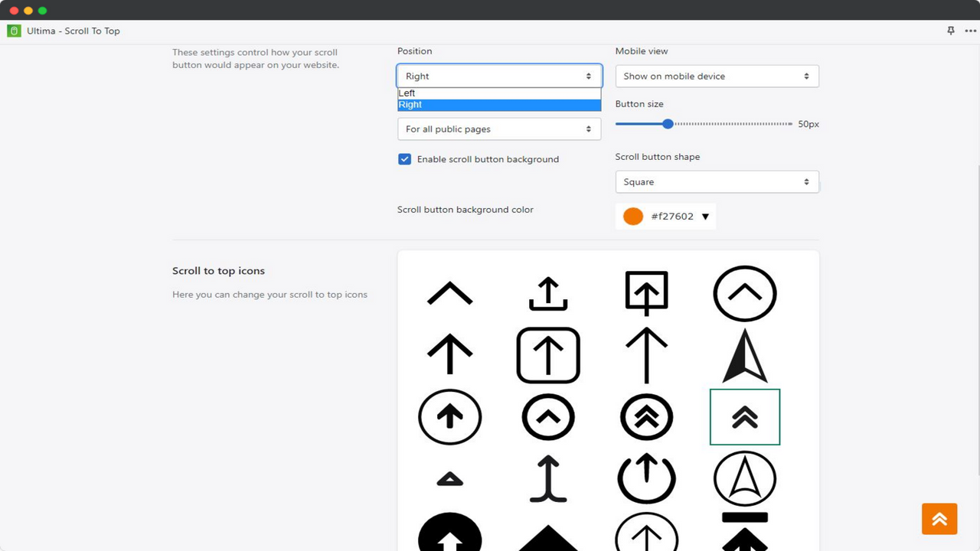This screenshot has height=551, width=980.
Task: Open the Scroll button shape dropdown
Action: (x=717, y=181)
